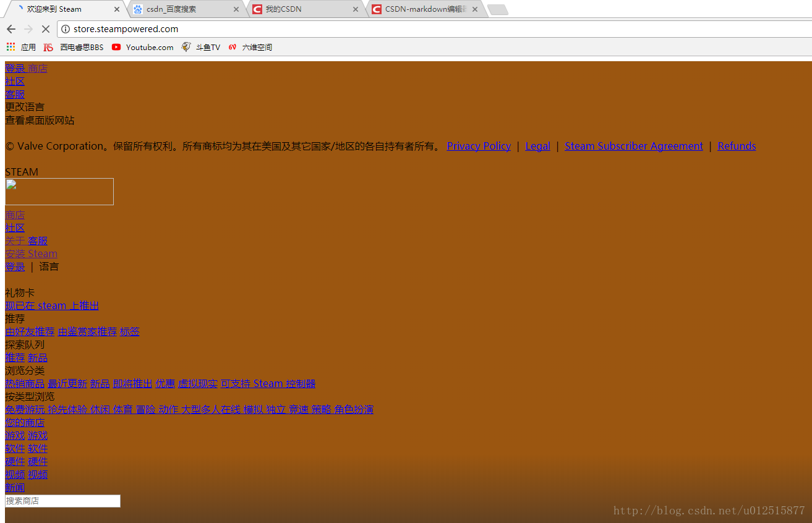
Task: Browse the 独立 genre link
Action: tap(276, 409)
